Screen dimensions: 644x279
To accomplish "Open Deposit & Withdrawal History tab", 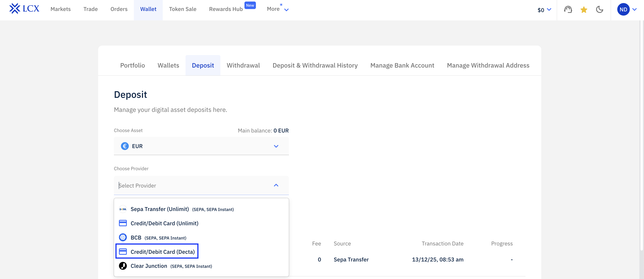I will pos(315,65).
